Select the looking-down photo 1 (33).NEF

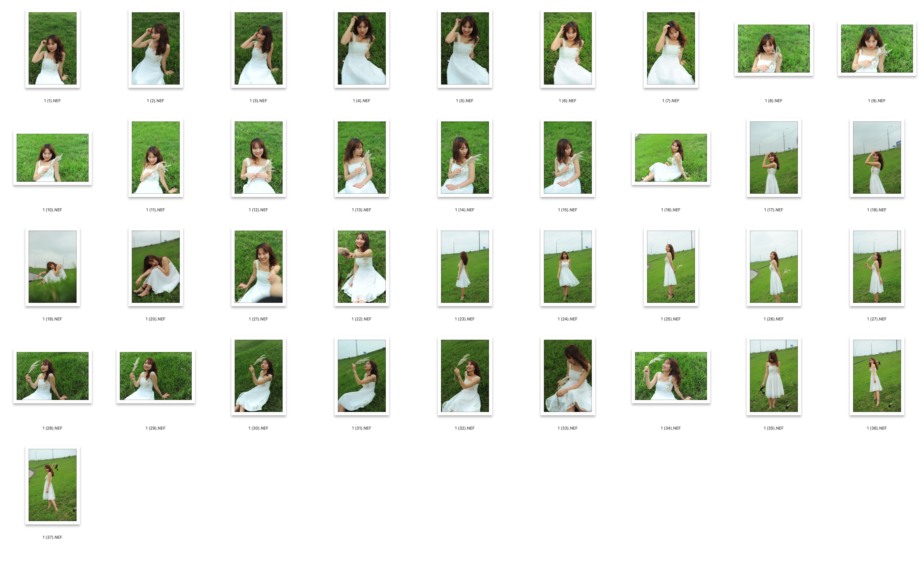coord(568,376)
